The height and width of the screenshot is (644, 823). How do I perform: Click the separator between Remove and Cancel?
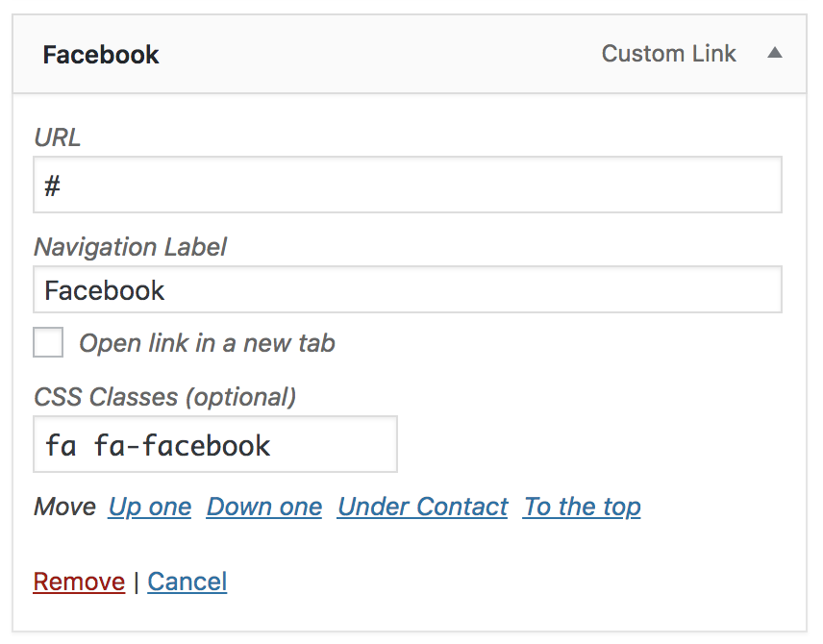click(137, 582)
